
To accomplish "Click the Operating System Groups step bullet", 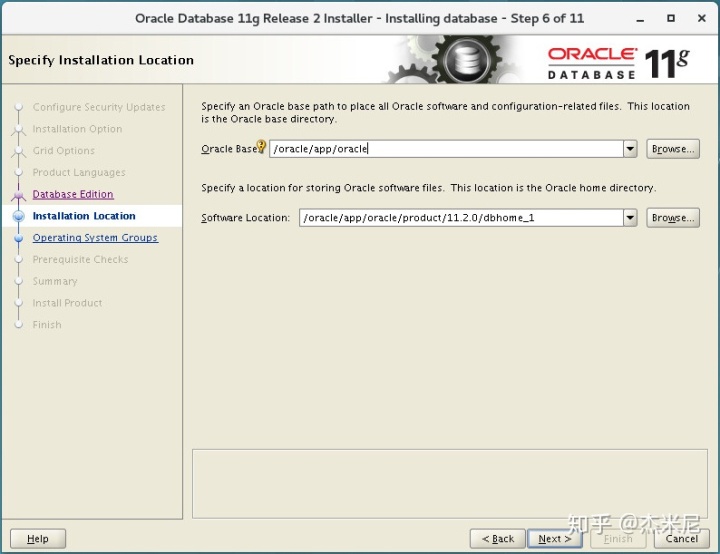I will tap(19, 238).
